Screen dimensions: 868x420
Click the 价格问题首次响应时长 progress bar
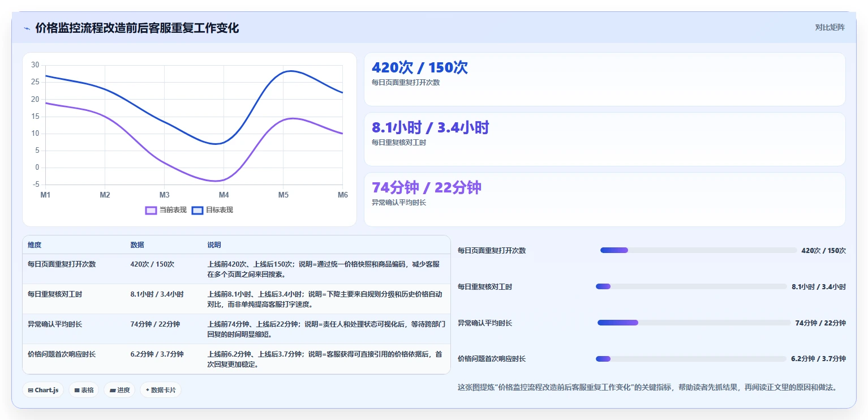pyautogui.click(x=691, y=359)
